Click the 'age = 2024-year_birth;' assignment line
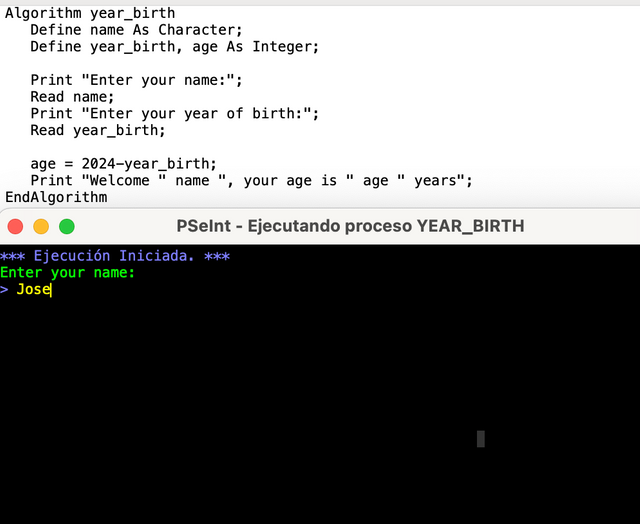 click(123, 164)
